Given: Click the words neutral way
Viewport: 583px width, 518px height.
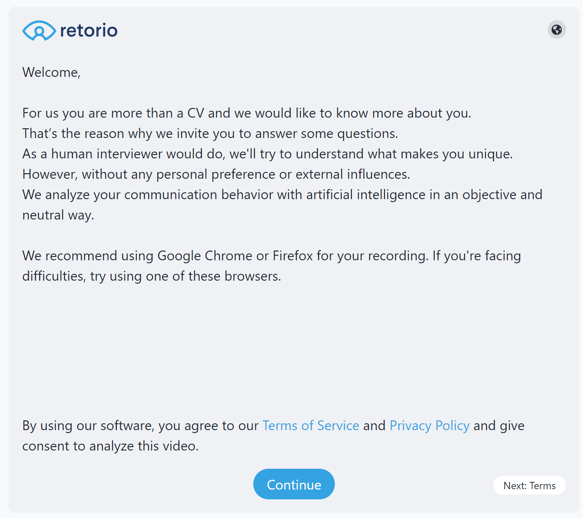Looking at the screenshot, I should pyautogui.click(x=58, y=215).
